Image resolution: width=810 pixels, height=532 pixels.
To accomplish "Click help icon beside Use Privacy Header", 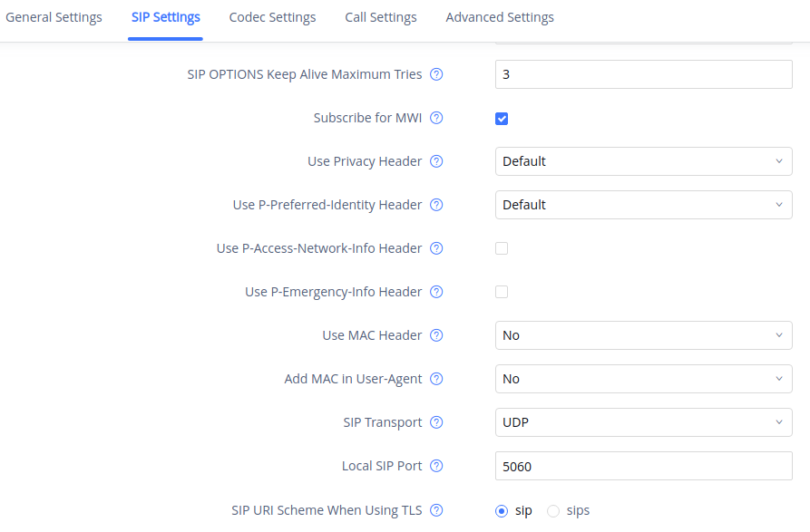I will (436, 161).
